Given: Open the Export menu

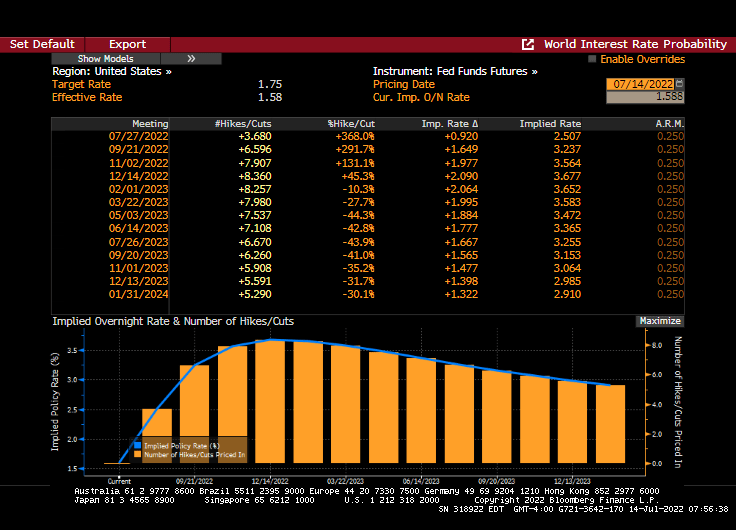Looking at the screenshot, I should pyautogui.click(x=127, y=44).
